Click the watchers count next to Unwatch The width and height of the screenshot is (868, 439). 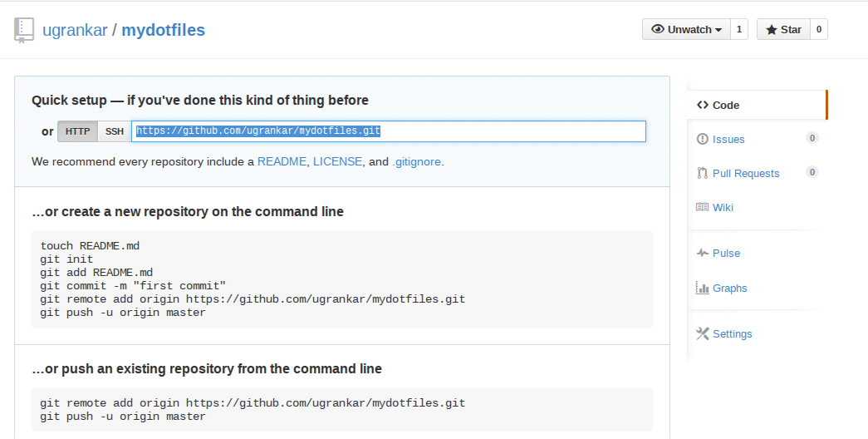tap(738, 30)
